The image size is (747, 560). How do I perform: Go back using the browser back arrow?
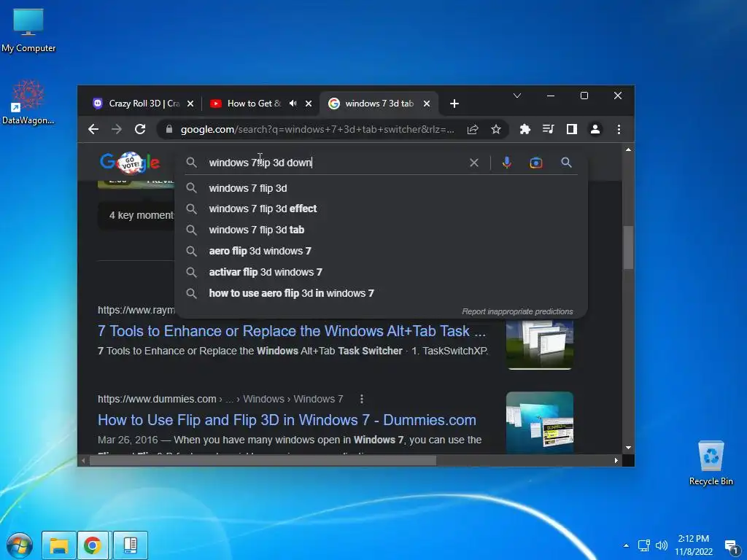[93, 129]
